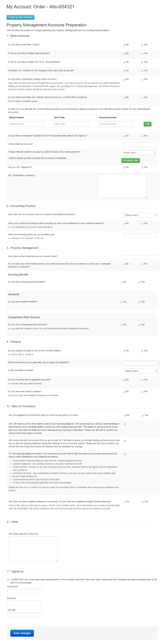164x644 pixels.
Task: Select Yes for student tenants
Action: click(139, 302)
